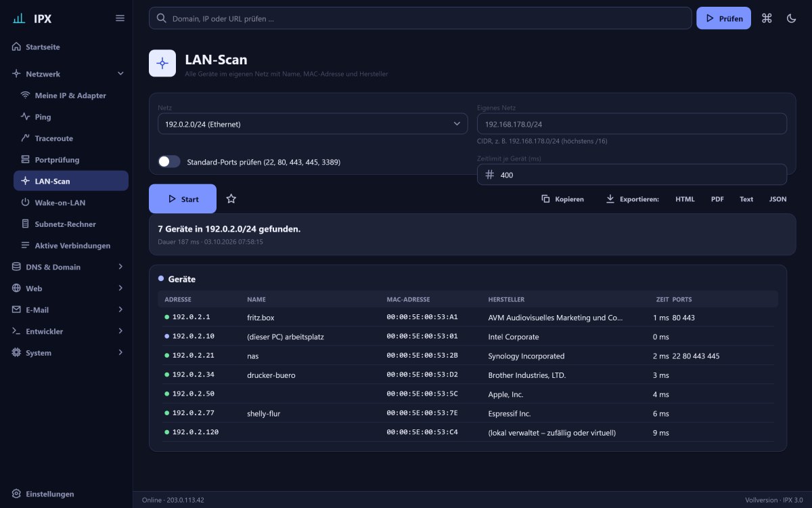Click MAC address 00:00:5E:00:53:2B
This screenshot has width=812, height=508.
tap(422, 356)
